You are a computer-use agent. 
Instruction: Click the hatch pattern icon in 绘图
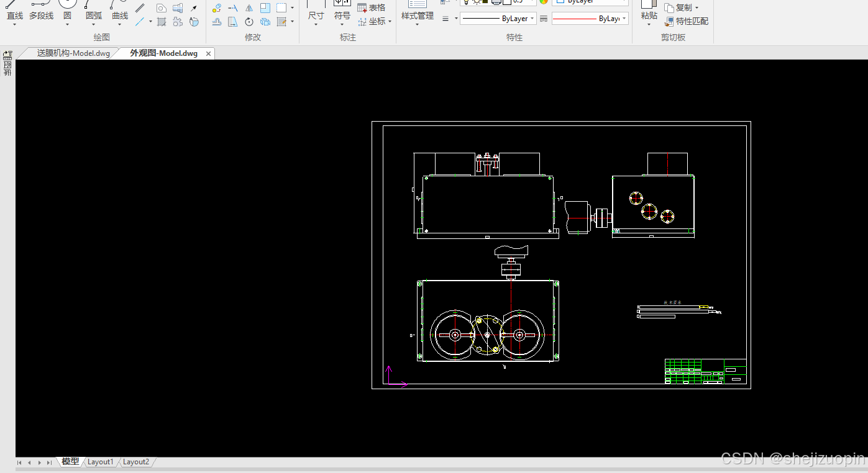pos(162,22)
